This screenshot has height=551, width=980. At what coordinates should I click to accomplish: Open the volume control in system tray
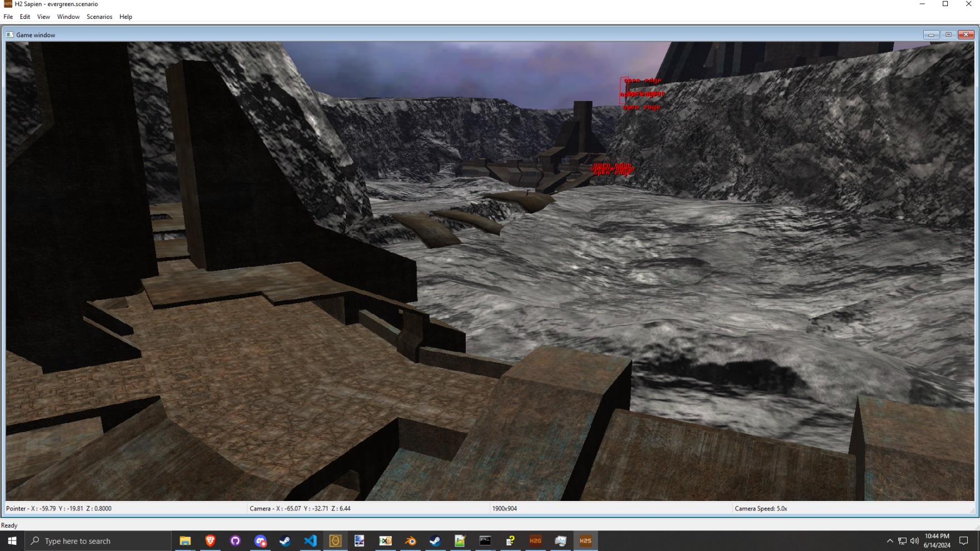click(x=914, y=540)
